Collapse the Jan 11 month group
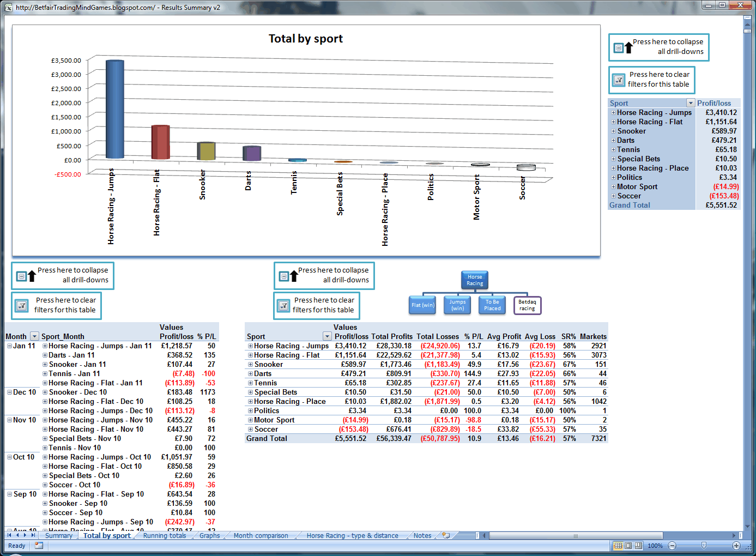 [9, 346]
